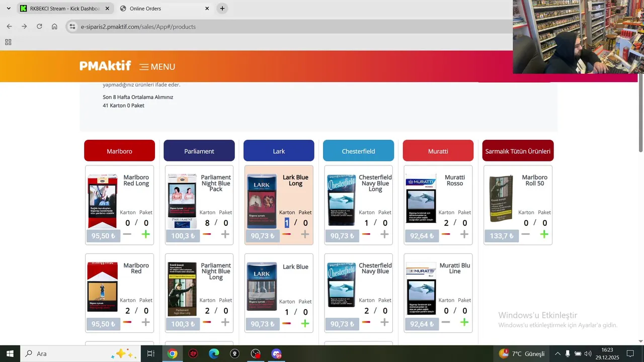Edit Lark Blue Long Karton quantity field
Viewport: 644px width, 362px height.
pyautogui.click(x=287, y=223)
